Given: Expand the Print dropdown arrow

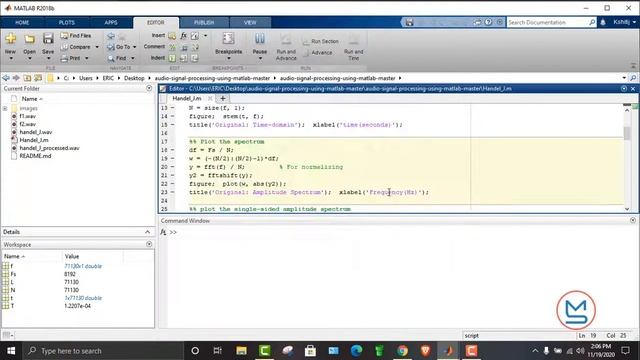Looking at the screenshot, I should coord(87,58).
